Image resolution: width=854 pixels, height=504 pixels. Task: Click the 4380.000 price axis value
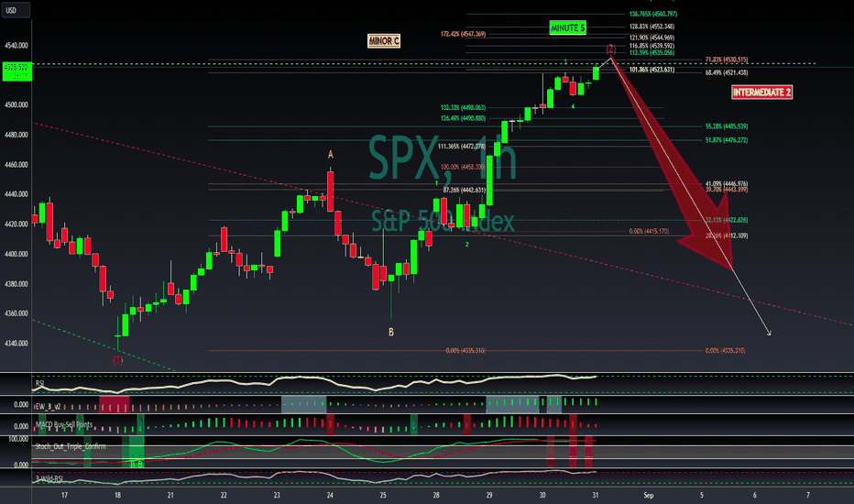16,284
